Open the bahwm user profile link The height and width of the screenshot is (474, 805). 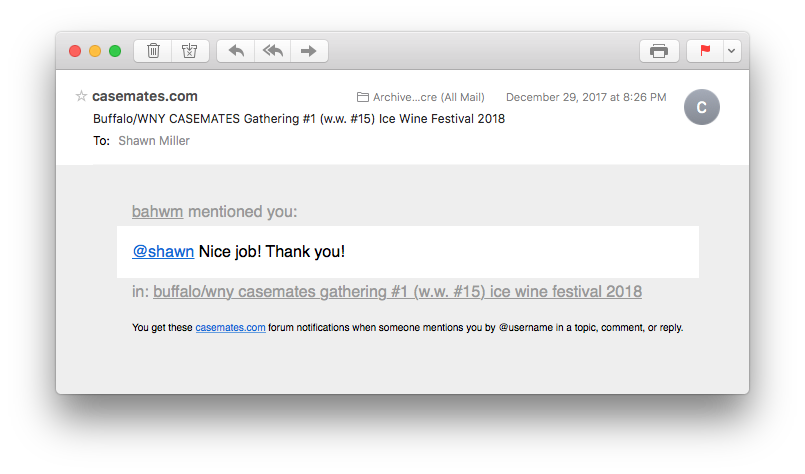(157, 212)
